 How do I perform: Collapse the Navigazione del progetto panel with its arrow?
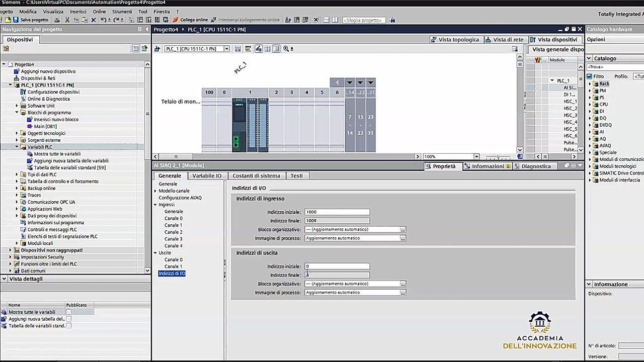coord(146,29)
